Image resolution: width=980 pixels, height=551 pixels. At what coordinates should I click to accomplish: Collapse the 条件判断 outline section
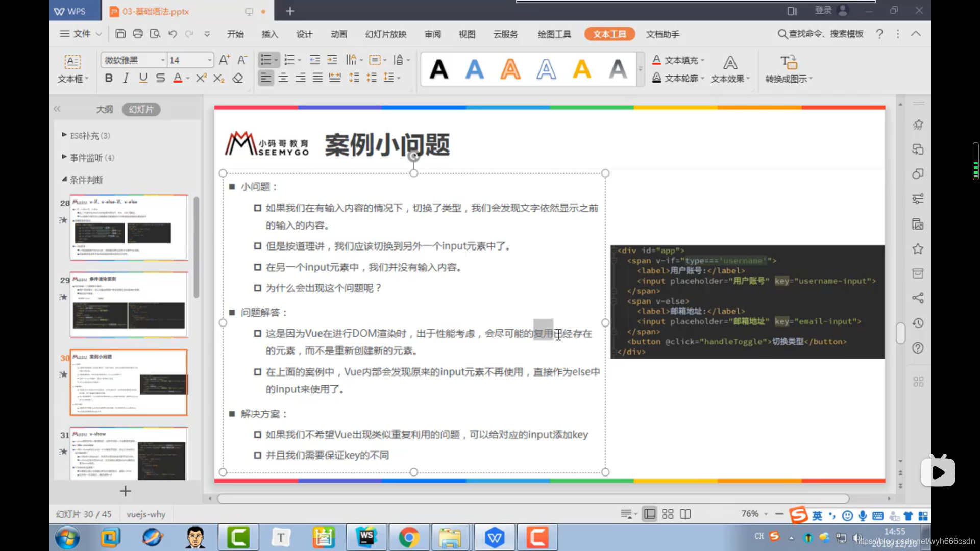[x=64, y=180]
